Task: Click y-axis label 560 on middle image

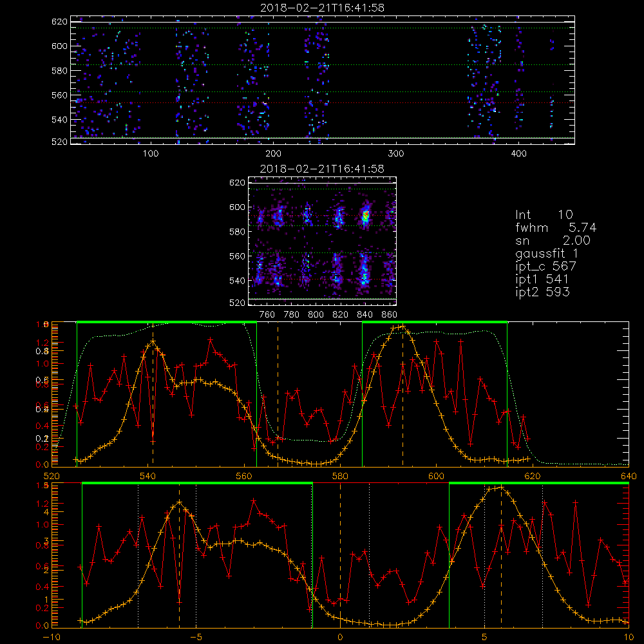Action: [x=237, y=256]
